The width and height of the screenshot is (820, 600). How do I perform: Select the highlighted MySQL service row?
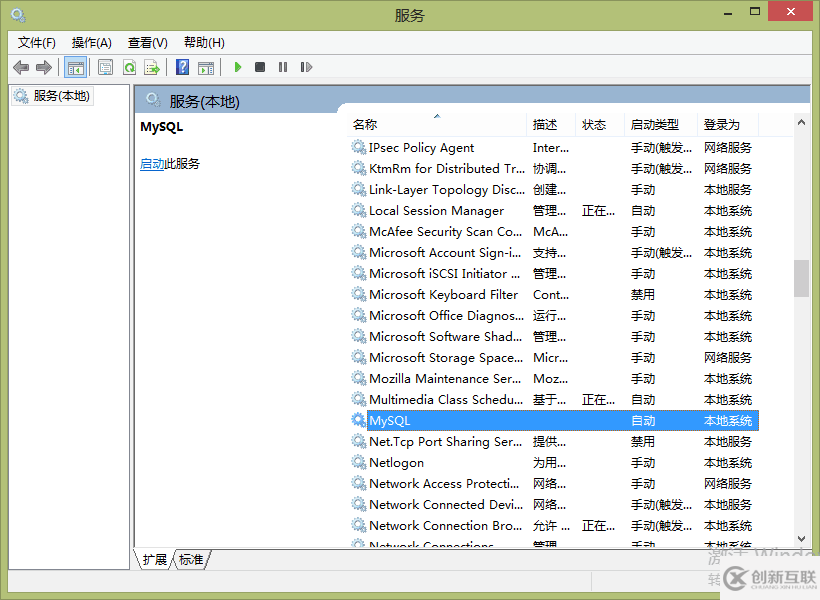(553, 421)
